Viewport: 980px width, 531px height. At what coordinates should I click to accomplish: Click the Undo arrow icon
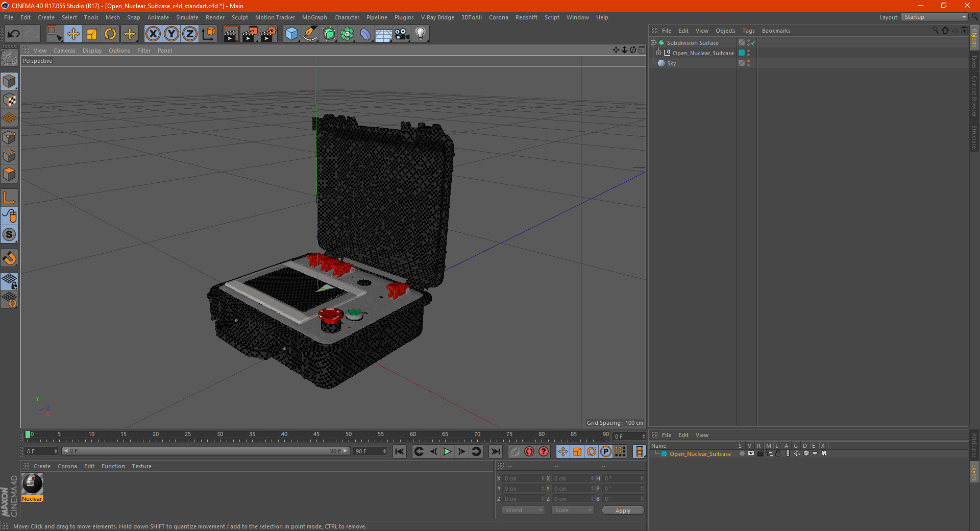[14, 34]
